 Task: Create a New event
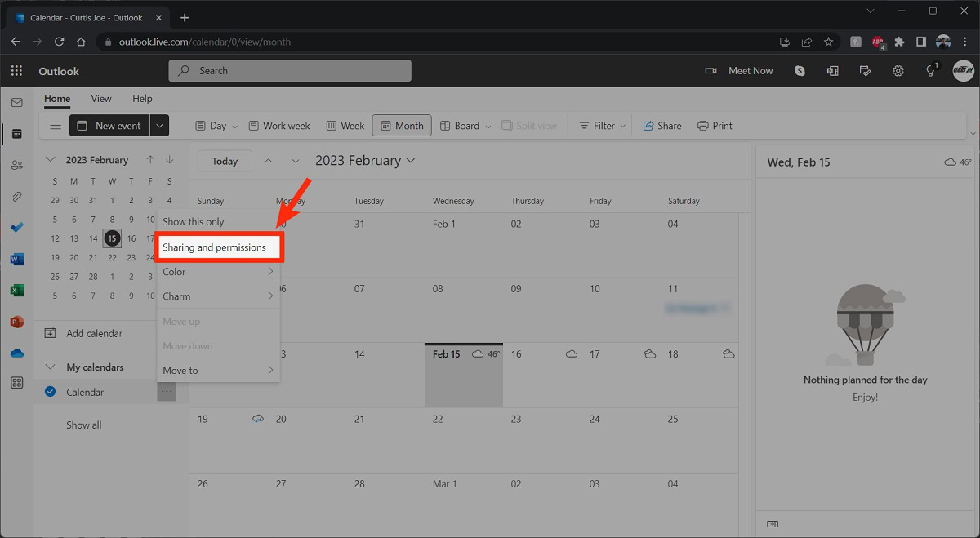110,126
